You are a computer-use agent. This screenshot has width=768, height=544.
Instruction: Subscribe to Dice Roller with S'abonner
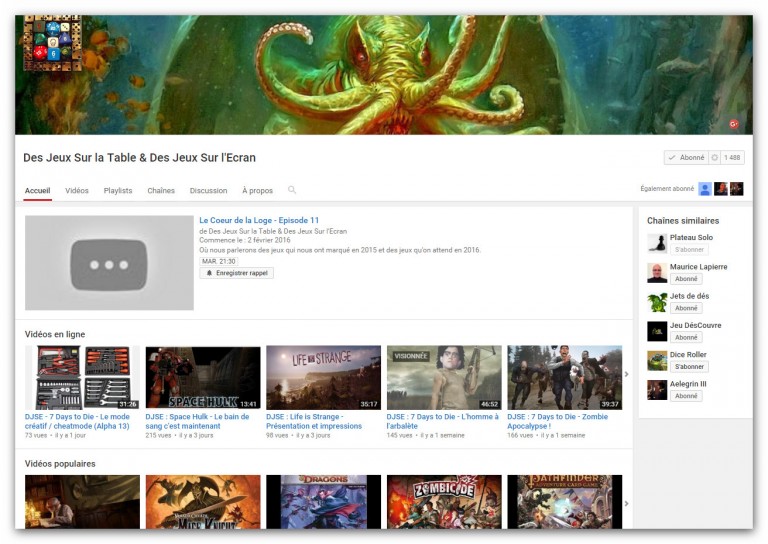point(689,367)
